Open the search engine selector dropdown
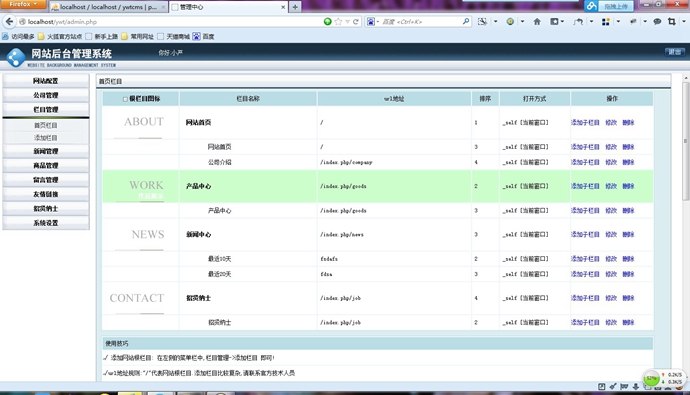This screenshot has width=690, height=395. 378,22
